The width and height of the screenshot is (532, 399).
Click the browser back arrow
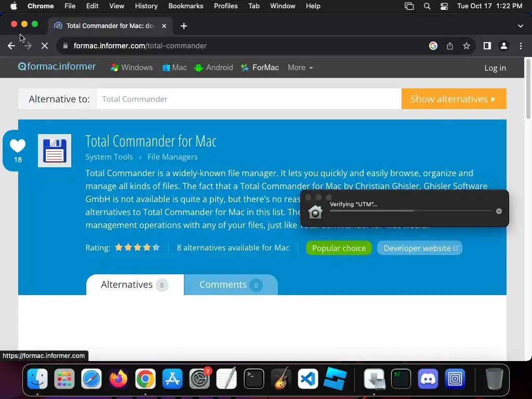pyautogui.click(x=11, y=46)
